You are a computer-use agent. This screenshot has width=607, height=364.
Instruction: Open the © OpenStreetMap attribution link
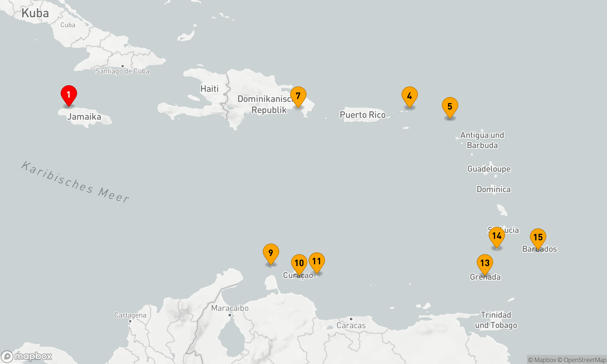[x=582, y=360]
